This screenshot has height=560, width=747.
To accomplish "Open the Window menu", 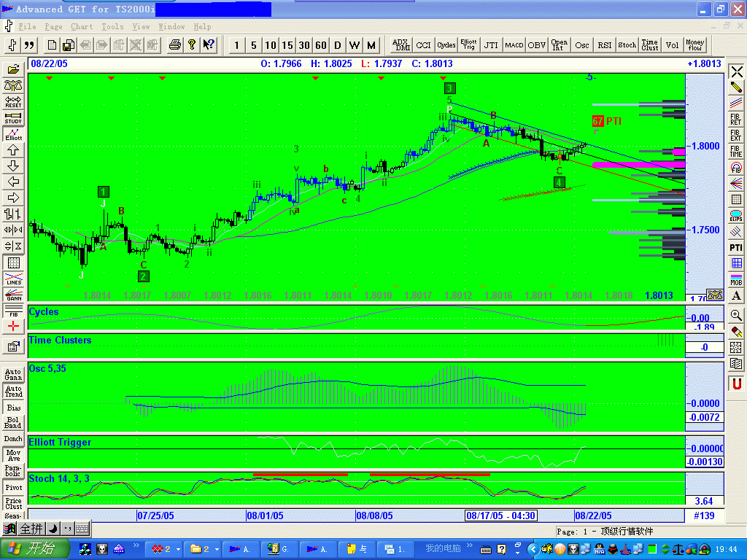I will coord(171,27).
